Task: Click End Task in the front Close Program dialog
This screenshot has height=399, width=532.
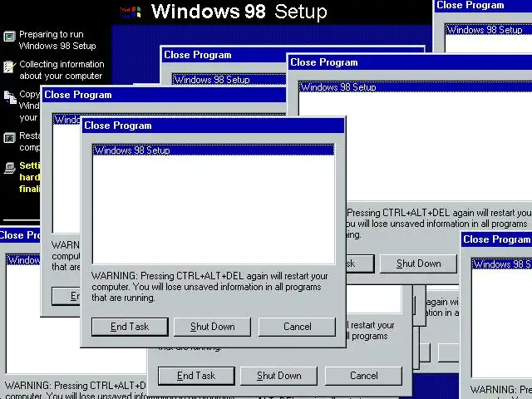Action: (x=130, y=327)
